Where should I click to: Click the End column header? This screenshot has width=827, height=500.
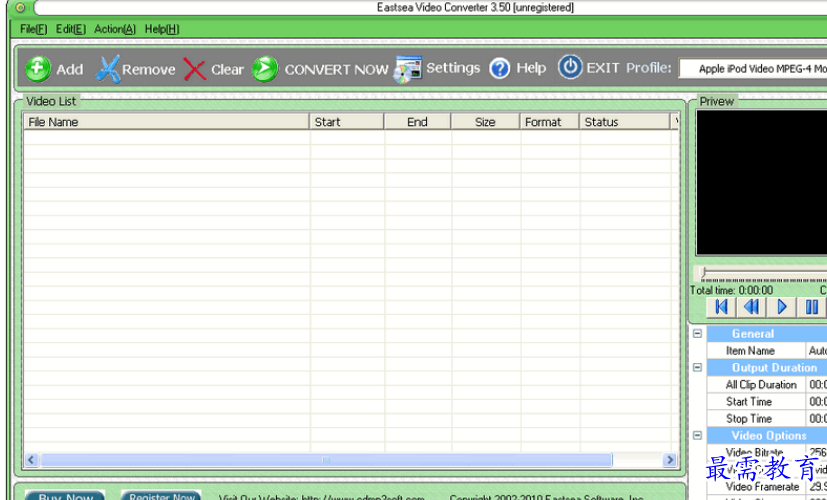pyautogui.click(x=417, y=122)
